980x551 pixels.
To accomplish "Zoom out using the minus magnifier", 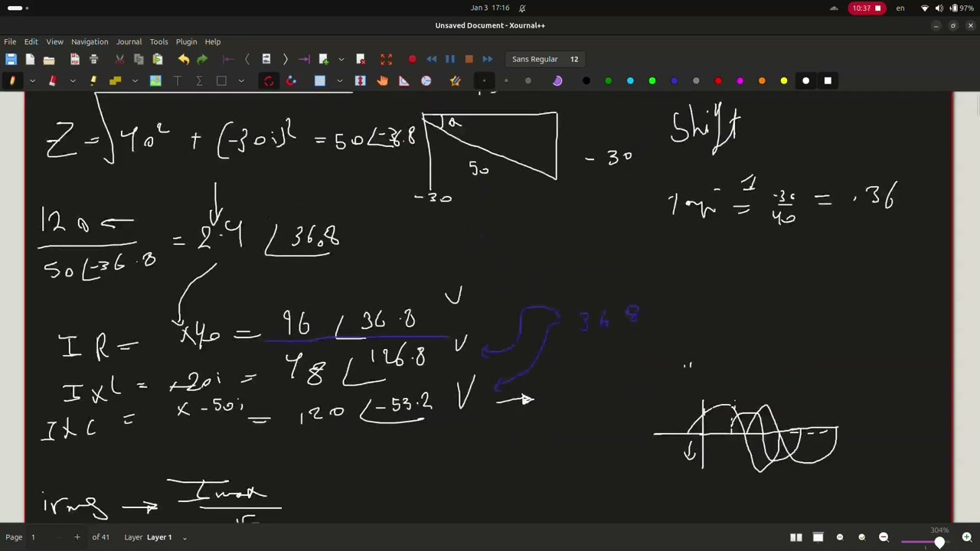I will coord(884,537).
